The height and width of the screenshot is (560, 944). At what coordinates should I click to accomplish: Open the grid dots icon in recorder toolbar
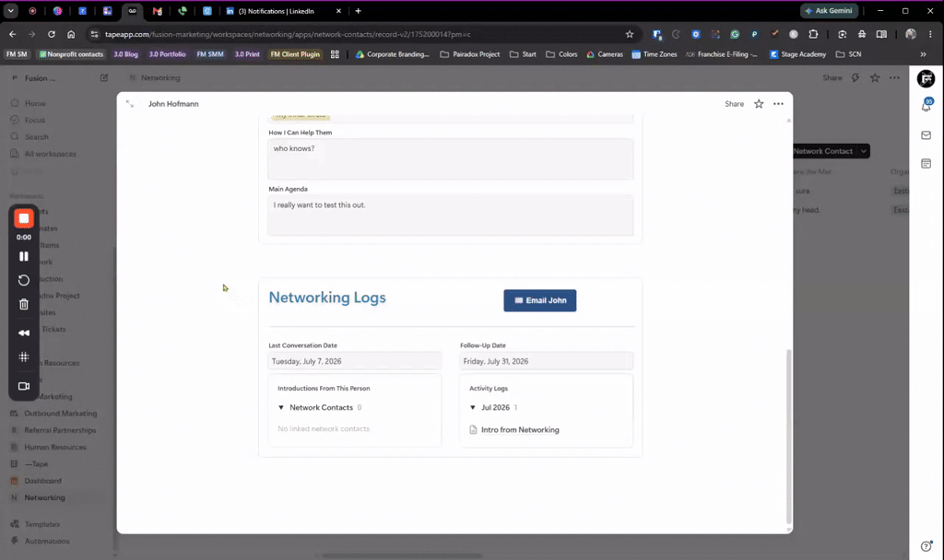point(23,356)
